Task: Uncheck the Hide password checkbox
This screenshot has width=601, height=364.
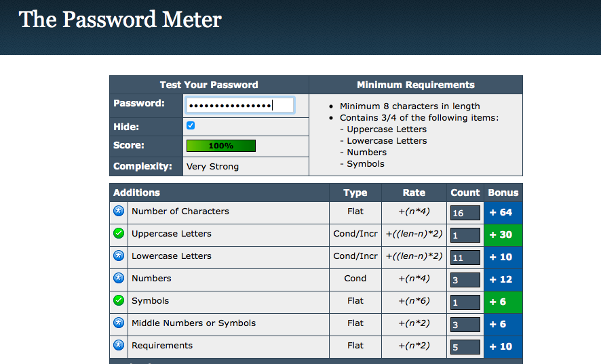Action: pyautogui.click(x=191, y=125)
